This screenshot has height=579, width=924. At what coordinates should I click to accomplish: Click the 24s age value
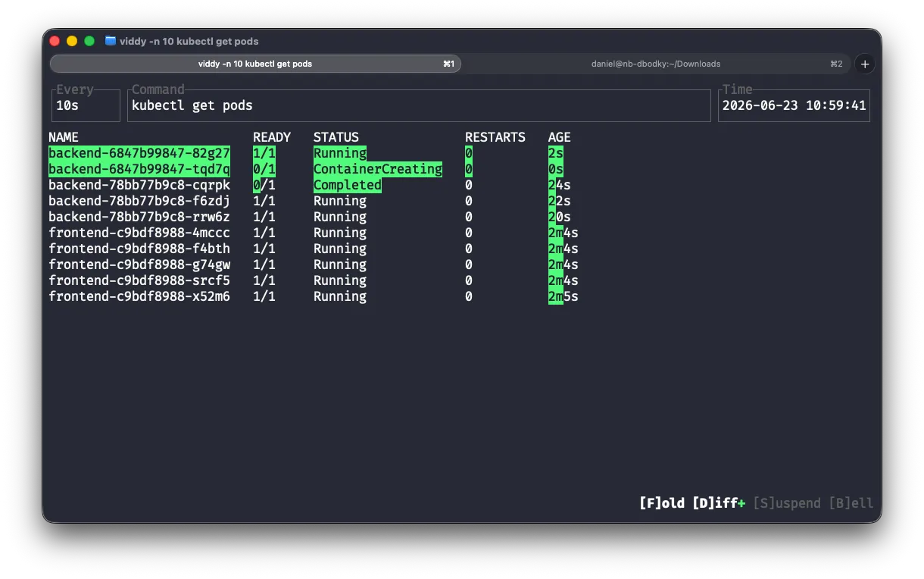560,185
